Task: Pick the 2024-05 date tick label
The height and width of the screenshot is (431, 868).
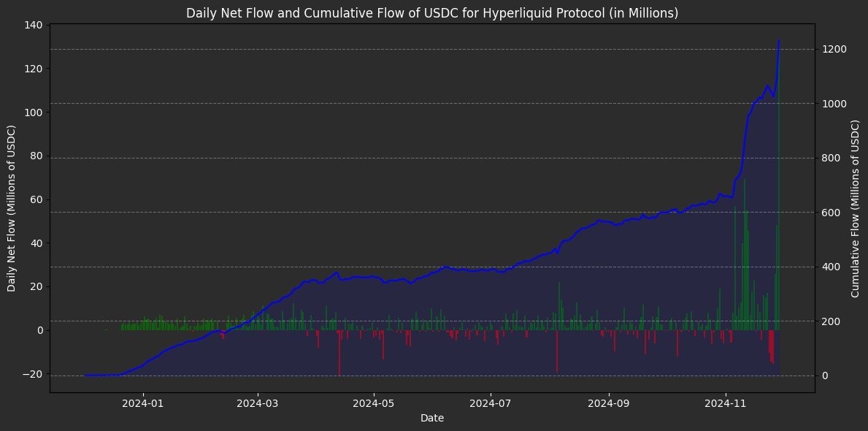Action: click(x=375, y=403)
